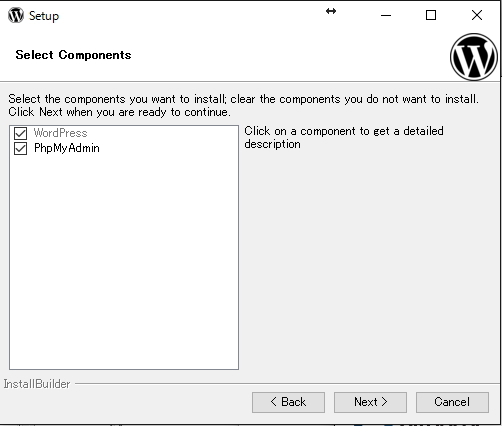Return to previous step with Back
This screenshot has width=502, height=426.
click(x=288, y=402)
